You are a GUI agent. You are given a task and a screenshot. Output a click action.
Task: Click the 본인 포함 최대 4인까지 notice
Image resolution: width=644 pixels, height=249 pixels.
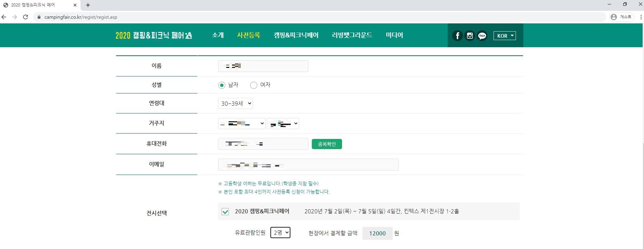click(x=274, y=192)
